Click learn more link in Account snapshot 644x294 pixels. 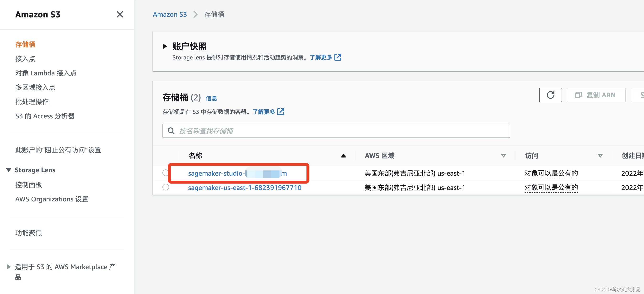(x=321, y=58)
